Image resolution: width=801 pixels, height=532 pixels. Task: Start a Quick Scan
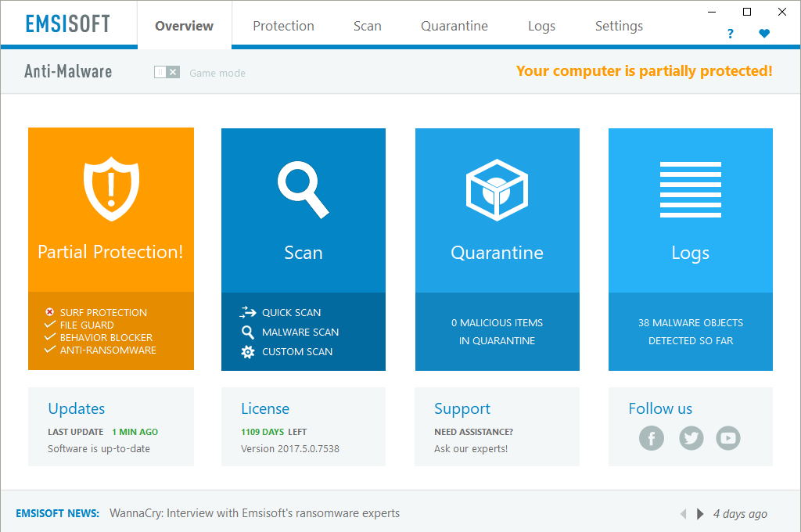[291, 312]
